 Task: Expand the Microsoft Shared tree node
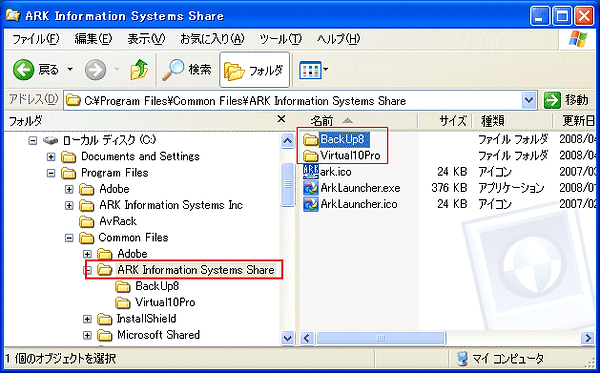(x=88, y=336)
